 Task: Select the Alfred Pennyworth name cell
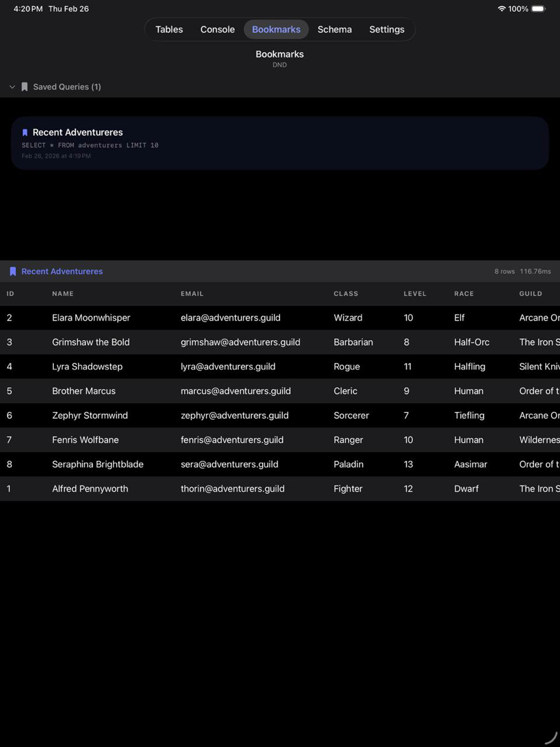[90, 488]
